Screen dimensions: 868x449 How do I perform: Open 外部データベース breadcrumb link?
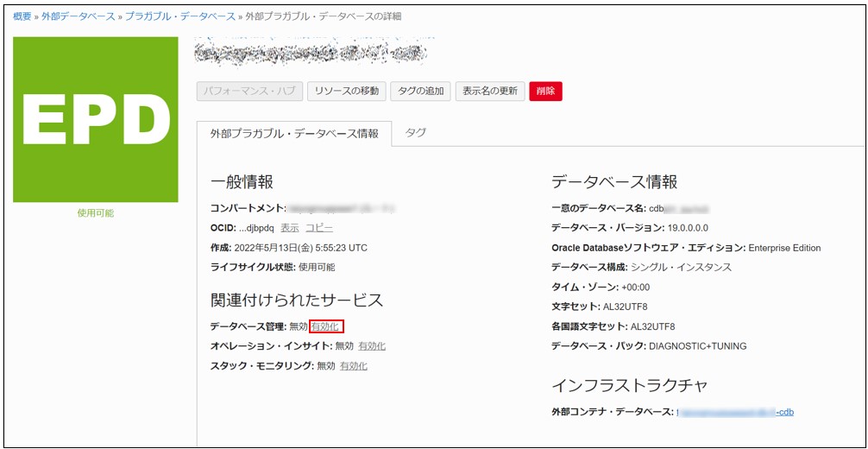[x=78, y=16]
